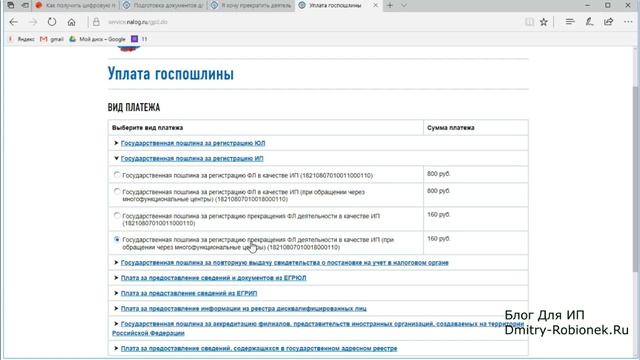Open the web notes pen icon
Image resolution: width=640 pixels, height=360 pixels.
click(x=589, y=22)
